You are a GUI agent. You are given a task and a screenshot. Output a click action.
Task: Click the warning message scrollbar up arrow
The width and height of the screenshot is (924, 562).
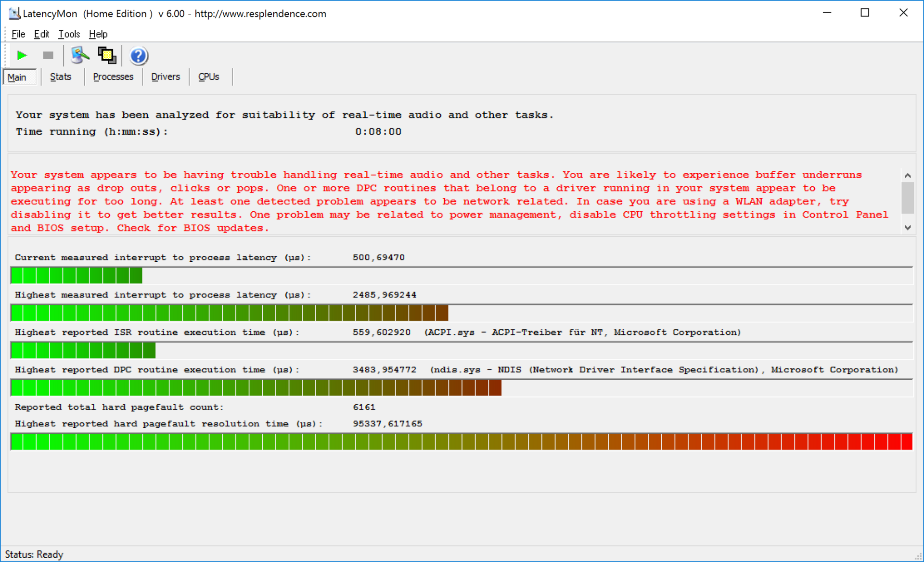coord(908,175)
